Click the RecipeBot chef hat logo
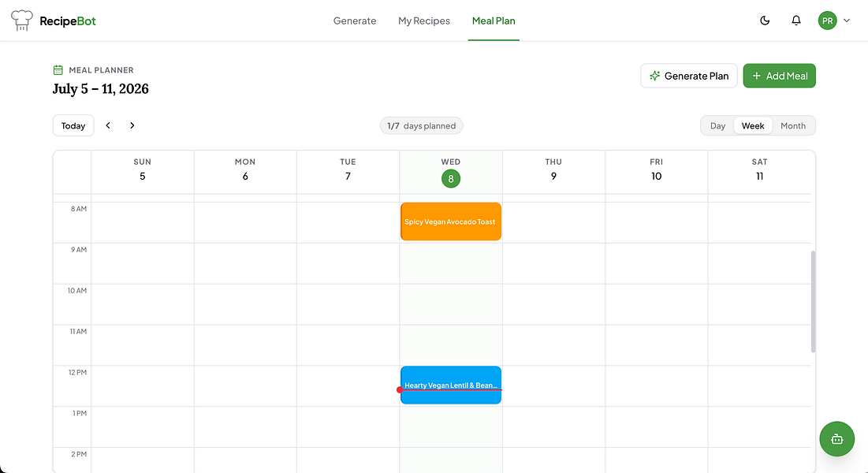 click(21, 20)
